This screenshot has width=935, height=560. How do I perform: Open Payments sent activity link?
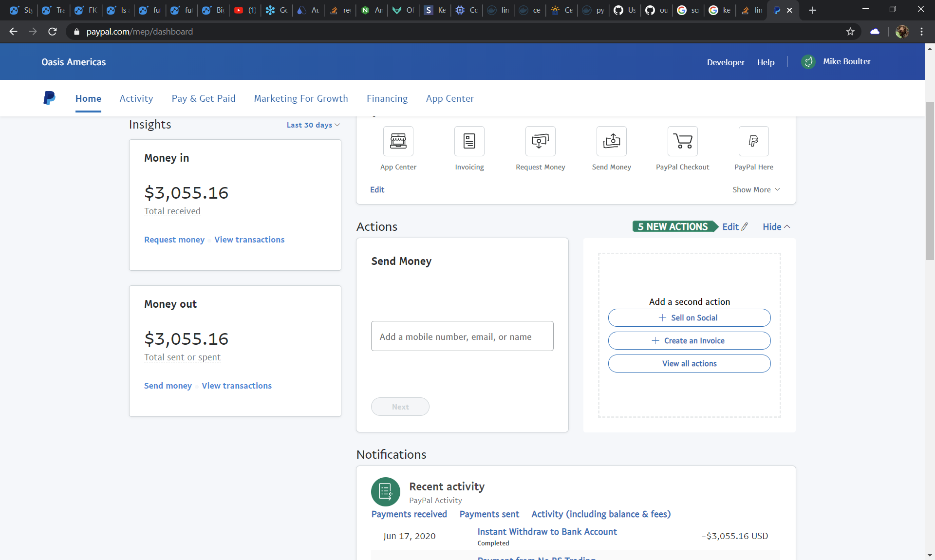[x=489, y=514]
